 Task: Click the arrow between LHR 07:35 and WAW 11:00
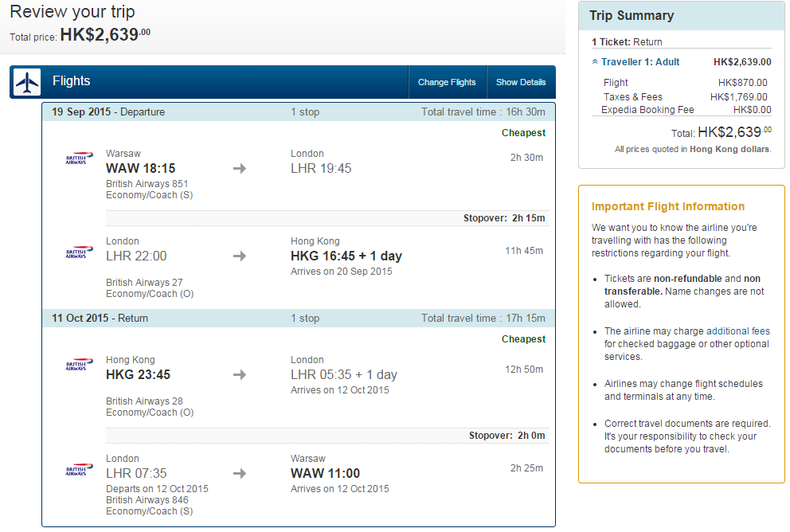(240, 474)
